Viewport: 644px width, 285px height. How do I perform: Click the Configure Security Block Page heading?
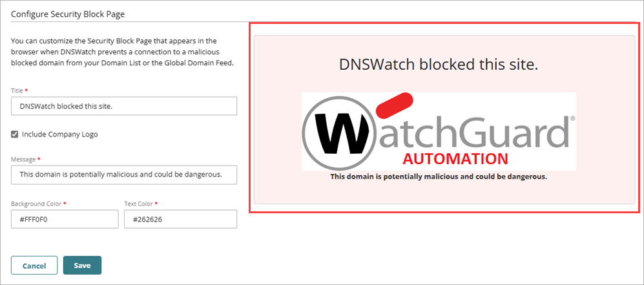(x=68, y=14)
